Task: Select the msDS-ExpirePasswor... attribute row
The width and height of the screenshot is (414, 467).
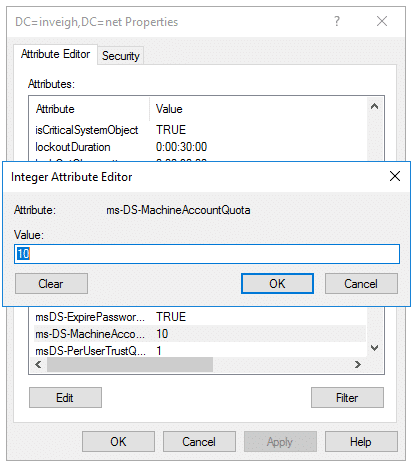Action: 200,317
